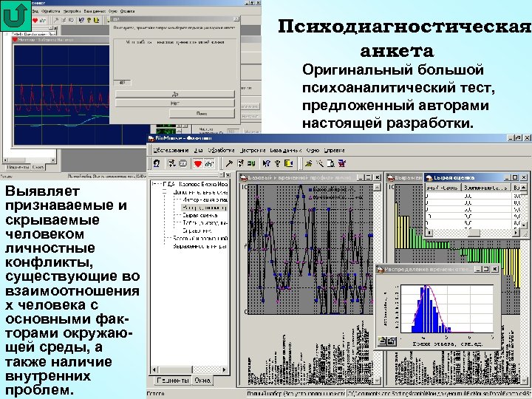Click down arrow of Сырая оценка vertical scrollbar

point(524,225)
